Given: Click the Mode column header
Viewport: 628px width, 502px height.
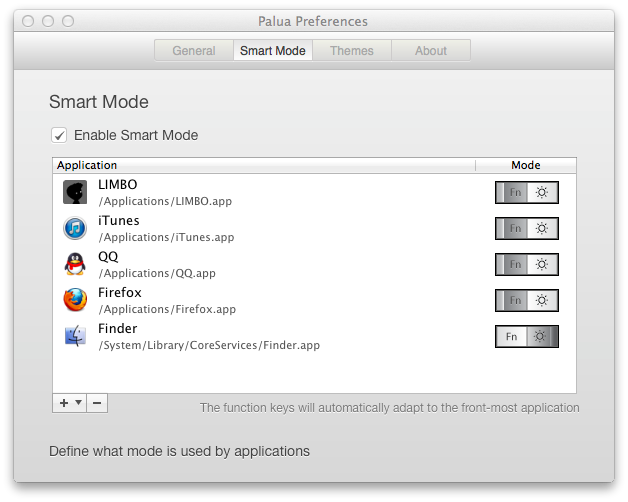Looking at the screenshot, I should coord(526,165).
